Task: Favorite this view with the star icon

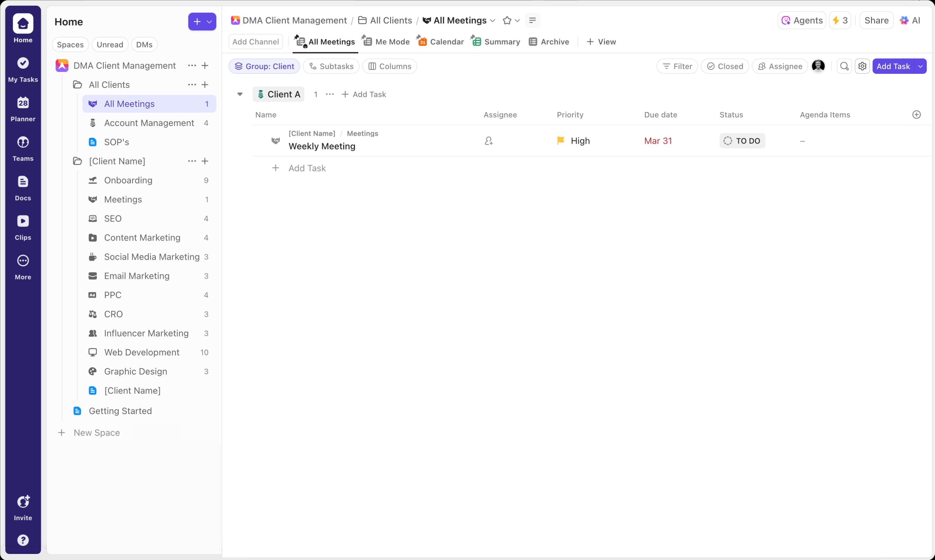Action: pyautogui.click(x=507, y=20)
